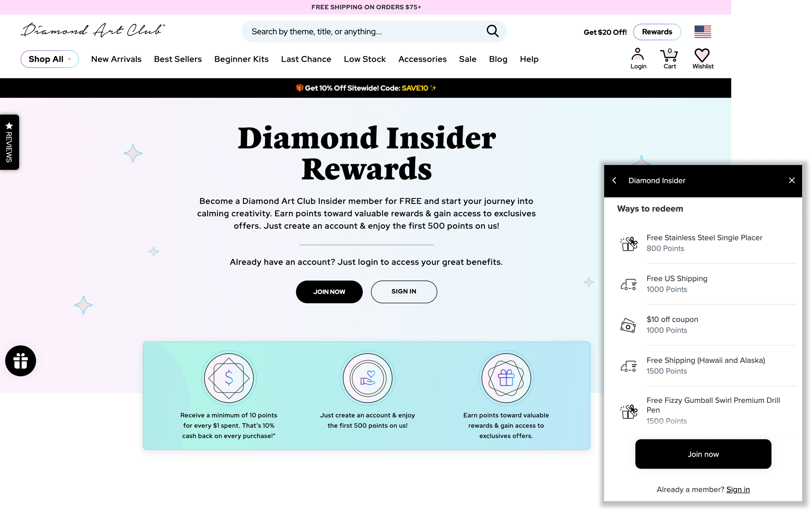Viewport: 812px width, 511px height.
Task: Click the Join now button in rewards panel
Action: click(x=703, y=454)
